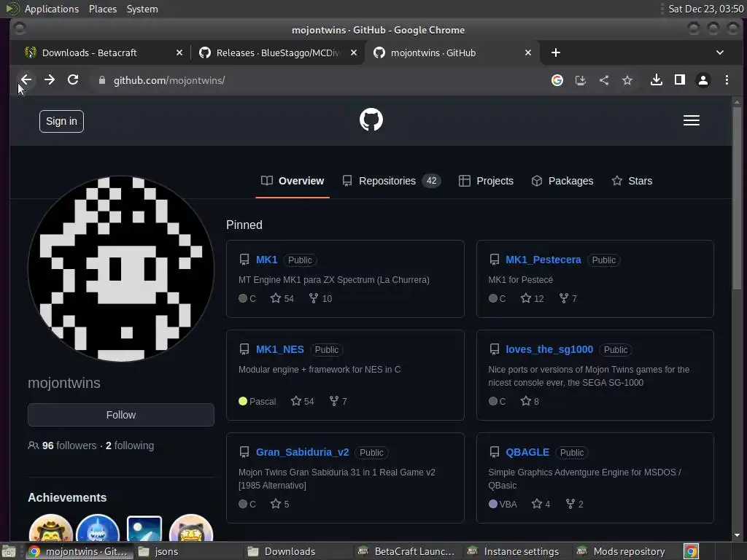
Task: Follow the mojontwins user
Action: coord(121,415)
